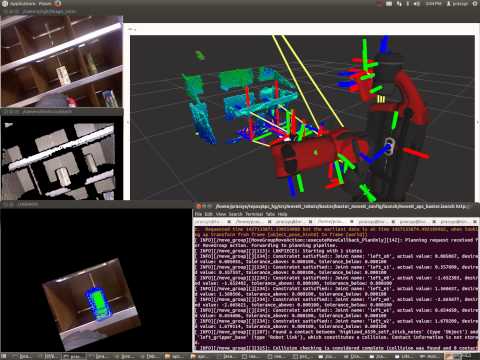Open the terminal Edit menu
480x360 pixels.
click(x=209, y=214)
